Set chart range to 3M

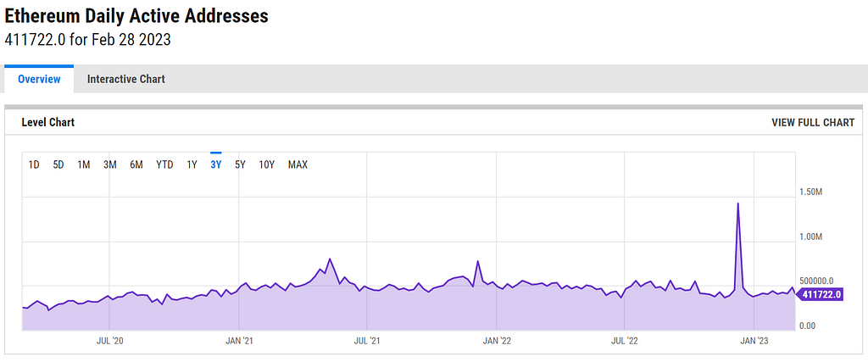click(109, 164)
